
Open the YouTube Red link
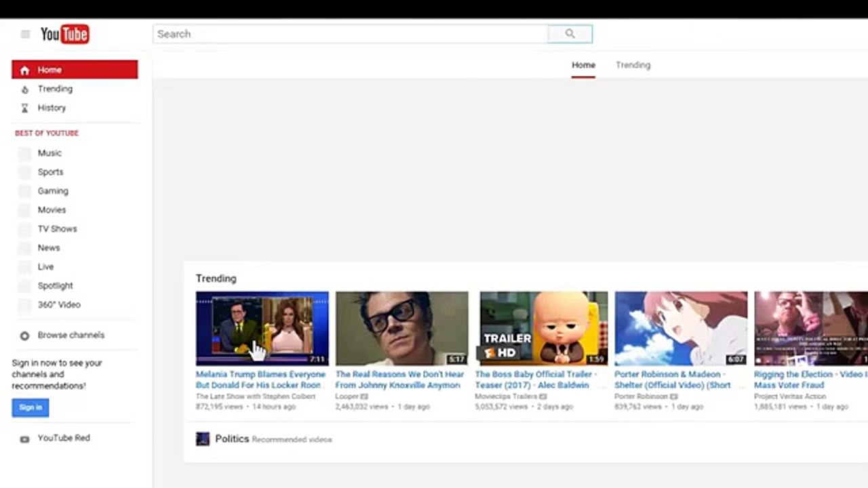(64, 439)
